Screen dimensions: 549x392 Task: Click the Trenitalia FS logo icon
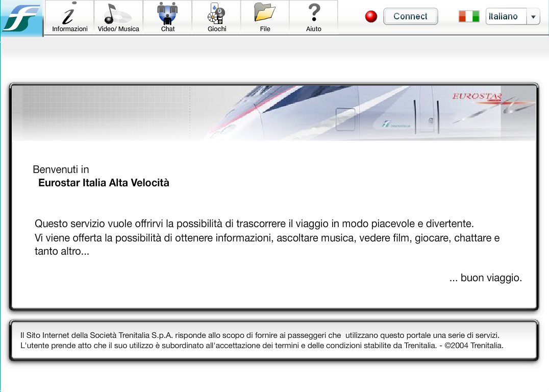click(x=21, y=18)
